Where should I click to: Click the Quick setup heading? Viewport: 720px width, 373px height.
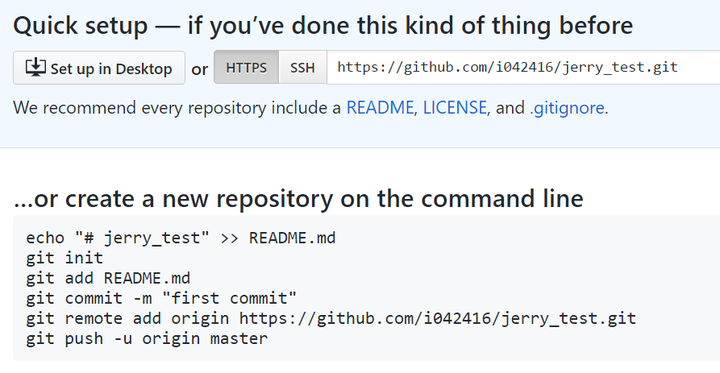click(323, 25)
